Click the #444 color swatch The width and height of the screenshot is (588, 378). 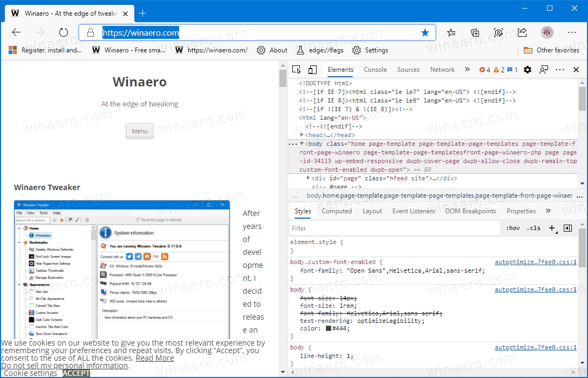click(x=329, y=329)
